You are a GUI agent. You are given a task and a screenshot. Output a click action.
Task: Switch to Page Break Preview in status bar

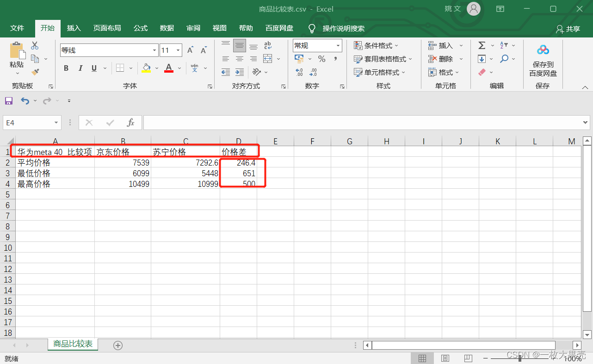pyautogui.click(x=468, y=358)
